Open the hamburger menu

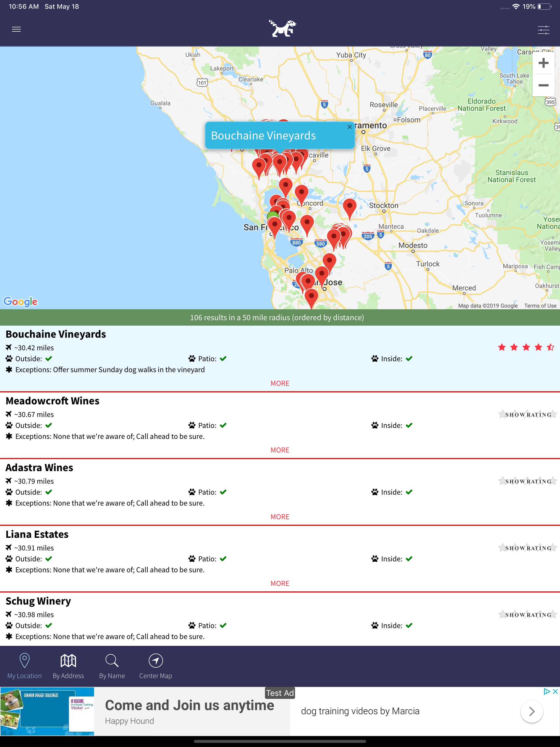(x=16, y=29)
